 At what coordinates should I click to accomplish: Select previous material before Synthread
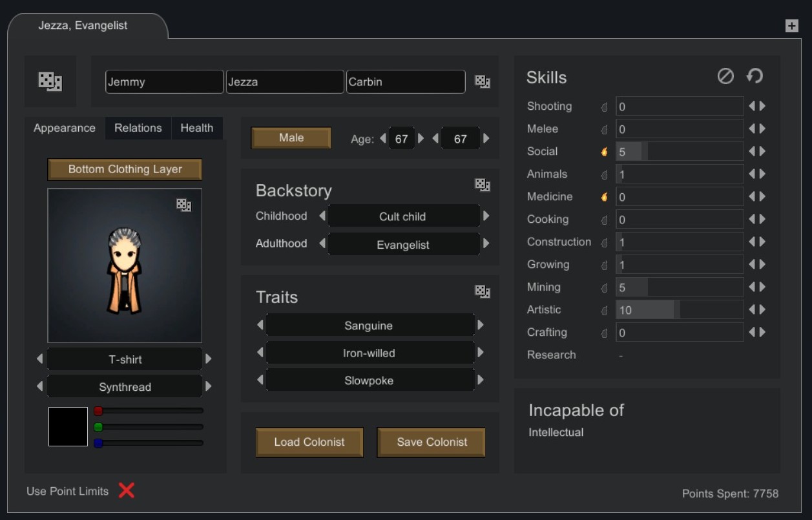pyautogui.click(x=40, y=386)
